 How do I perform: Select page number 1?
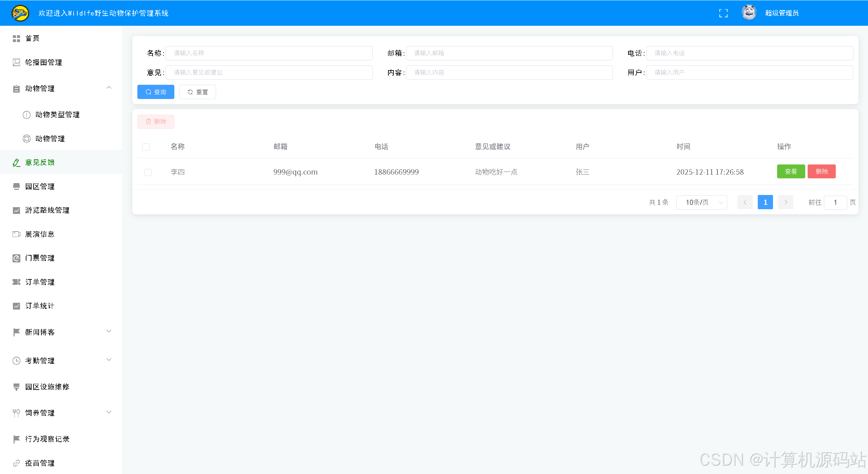tap(765, 202)
